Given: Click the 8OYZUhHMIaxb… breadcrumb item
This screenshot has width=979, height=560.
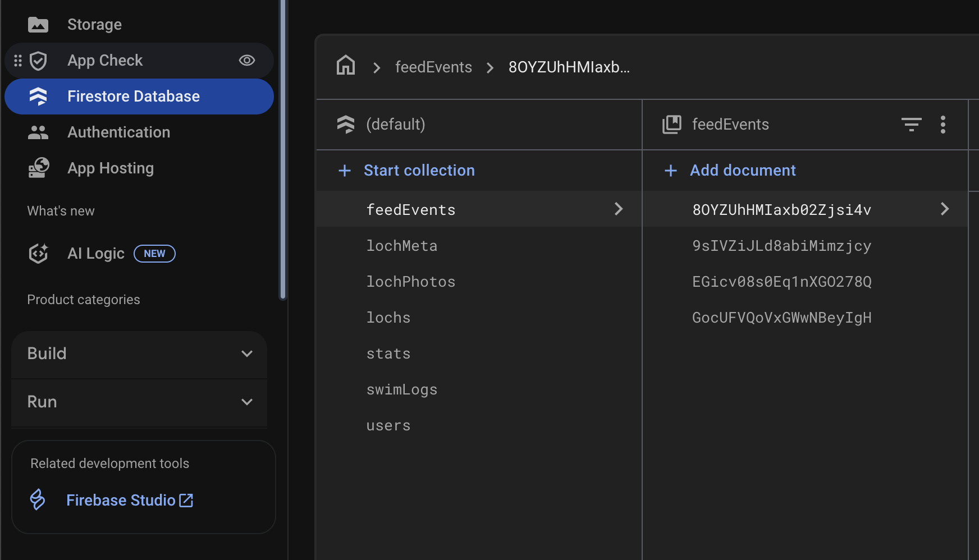Looking at the screenshot, I should 569,67.
